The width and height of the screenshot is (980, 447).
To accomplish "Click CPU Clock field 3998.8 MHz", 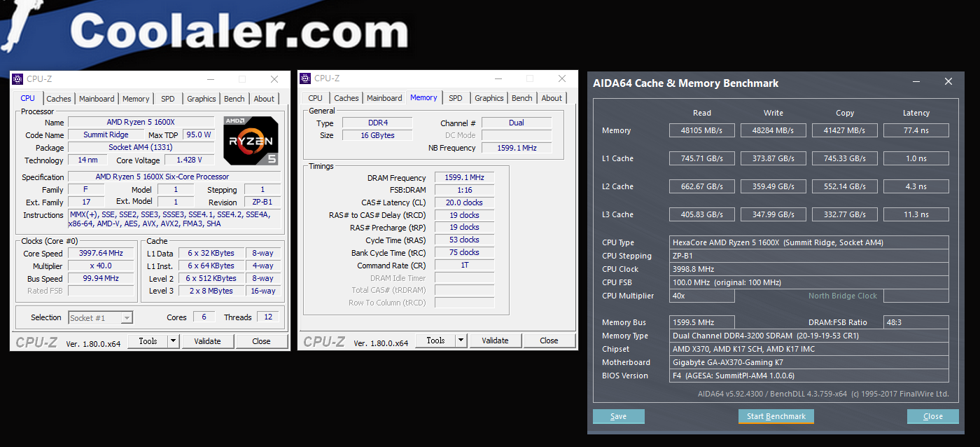I will click(x=809, y=269).
